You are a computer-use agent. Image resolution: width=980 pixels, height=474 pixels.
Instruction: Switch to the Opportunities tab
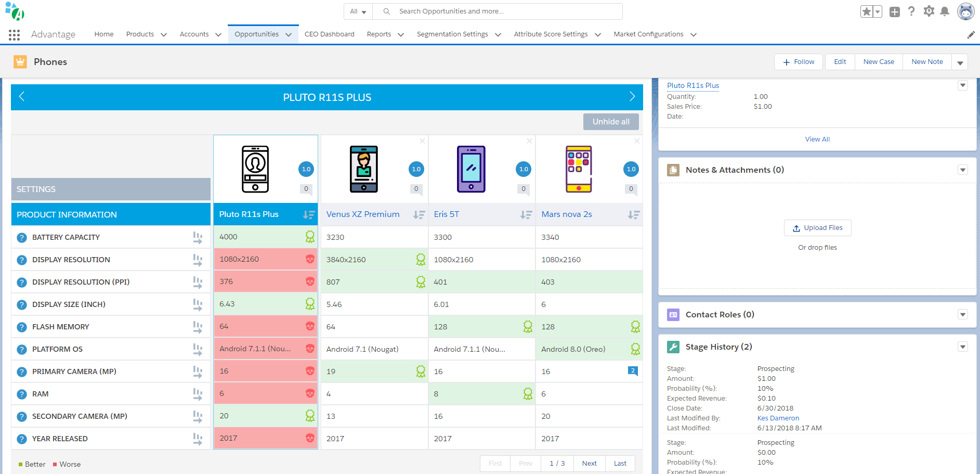tap(257, 34)
